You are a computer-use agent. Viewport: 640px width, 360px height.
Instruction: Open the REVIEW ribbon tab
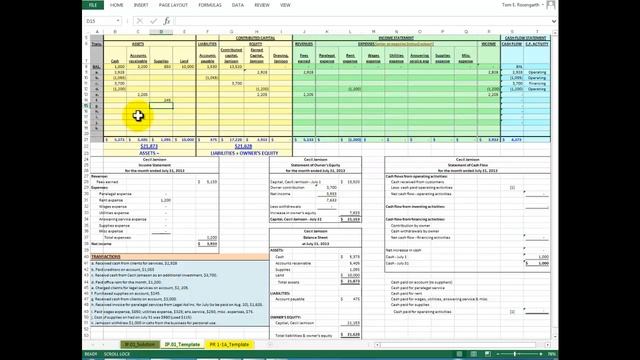point(262,5)
